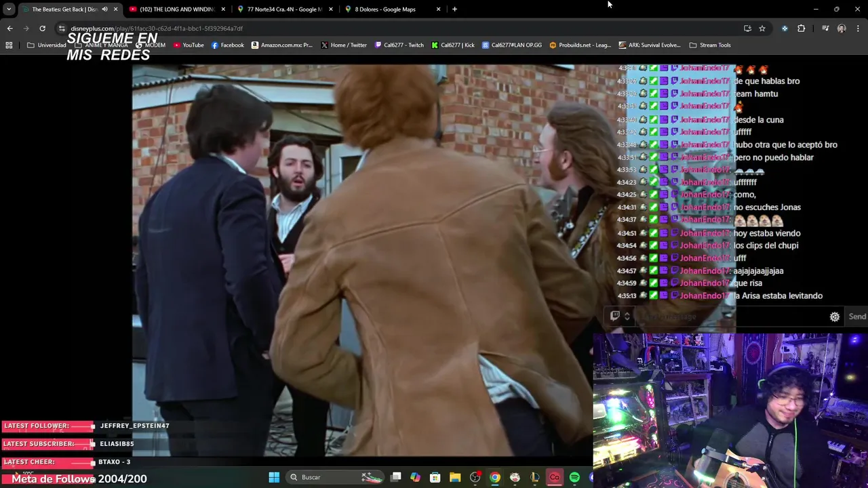Switch to 8 Dolores Google Maps tab
The width and height of the screenshot is (868, 488).
(385, 9)
